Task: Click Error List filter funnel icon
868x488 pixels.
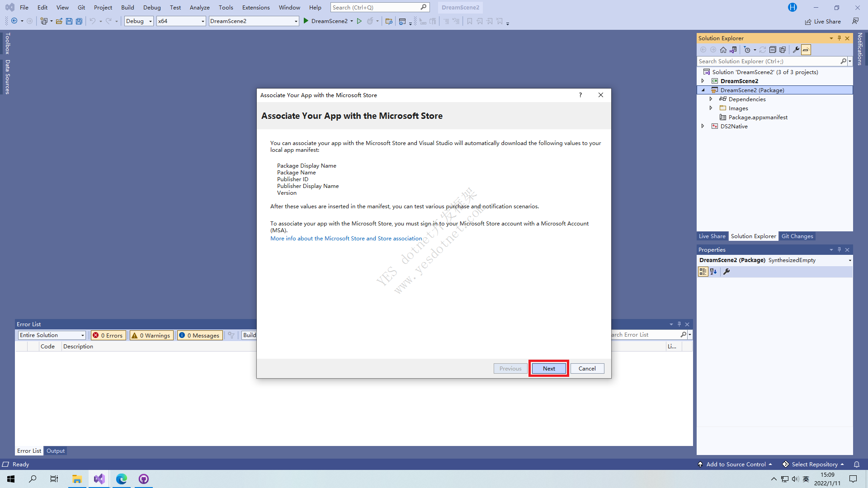Action: (x=231, y=335)
